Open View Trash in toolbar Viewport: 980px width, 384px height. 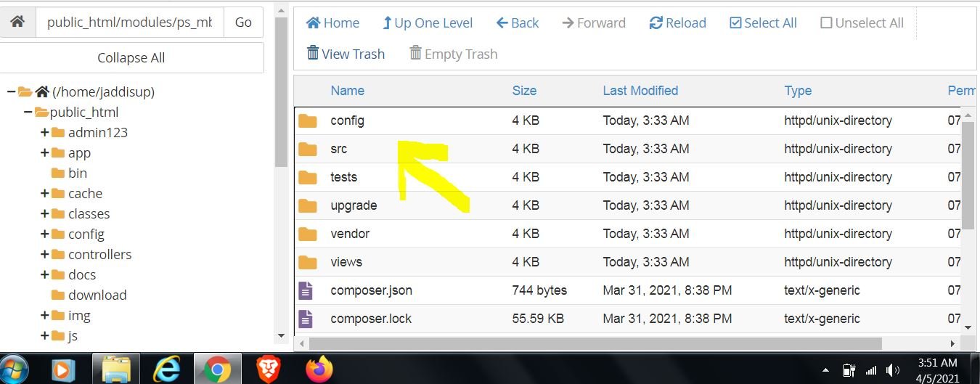point(346,54)
